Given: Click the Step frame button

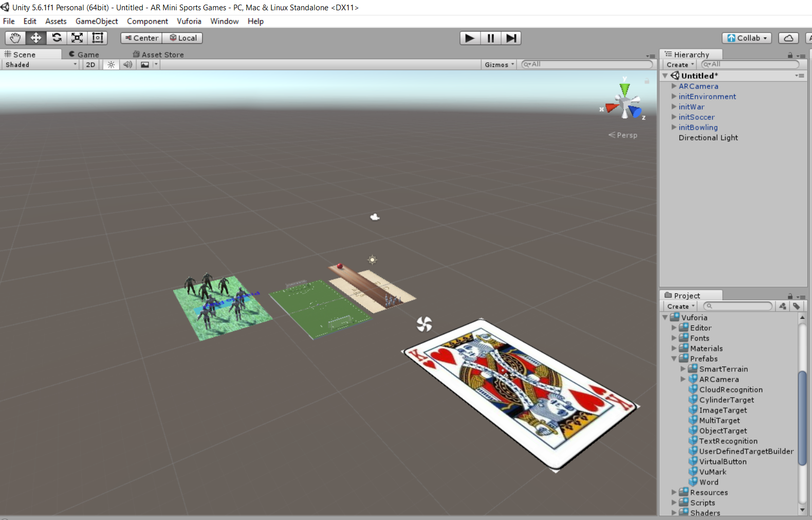Looking at the screenshot, I should (511, 38).
